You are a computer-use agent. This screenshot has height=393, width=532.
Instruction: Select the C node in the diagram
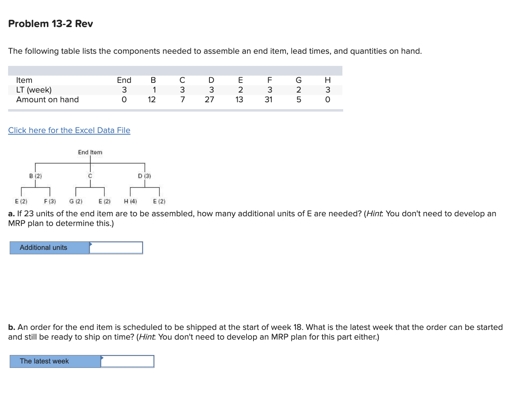pos(90,176)
